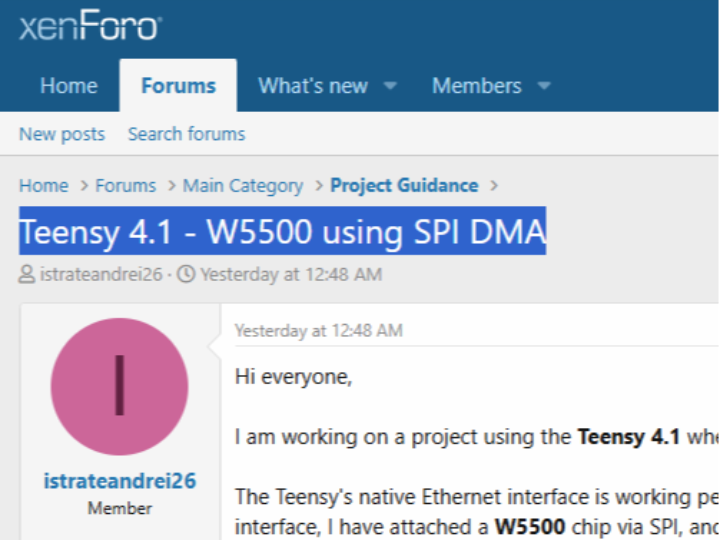Open the pink avatar with letter I
720x540 pixels.
click(x=119, y=386)
